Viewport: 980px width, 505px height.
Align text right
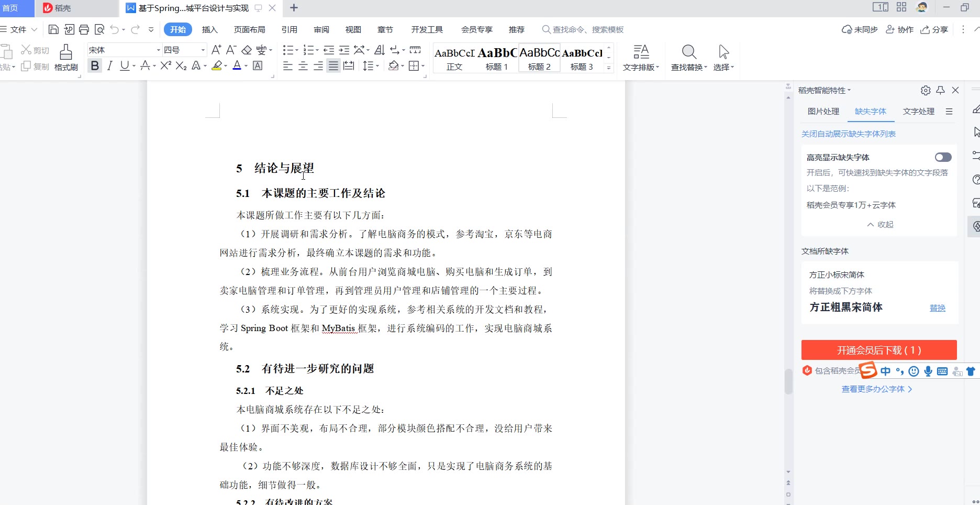point(318,65)
